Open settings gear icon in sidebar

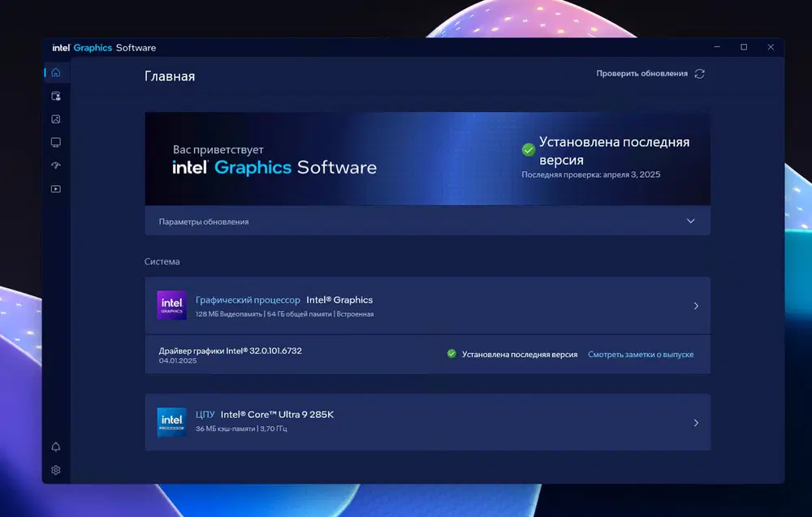56,470
